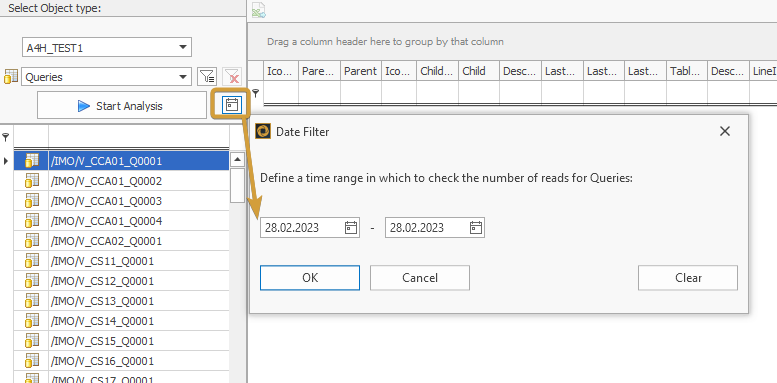Click the clear filter icon with red X
Viewport: 777px width, 383px height.
pyautogui.click(x=232, y=77)
